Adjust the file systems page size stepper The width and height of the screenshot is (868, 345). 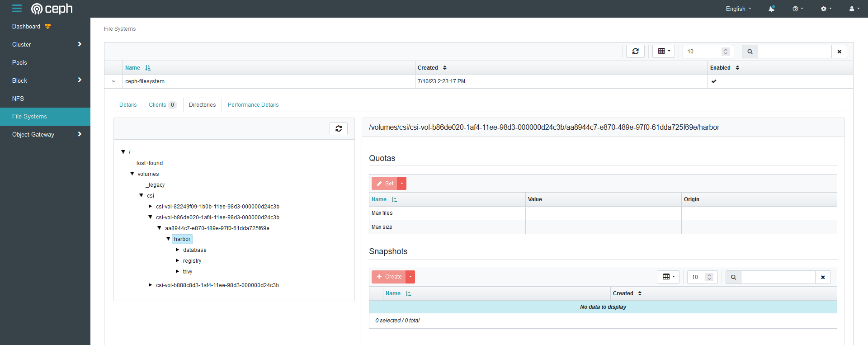tap(726, 52)
